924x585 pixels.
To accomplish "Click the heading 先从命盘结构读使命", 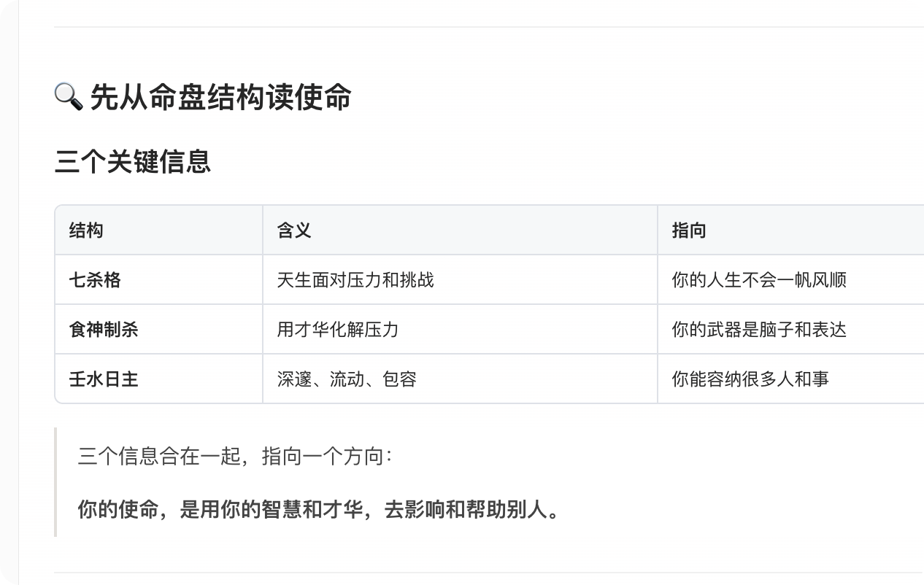I will pos(220,97).
